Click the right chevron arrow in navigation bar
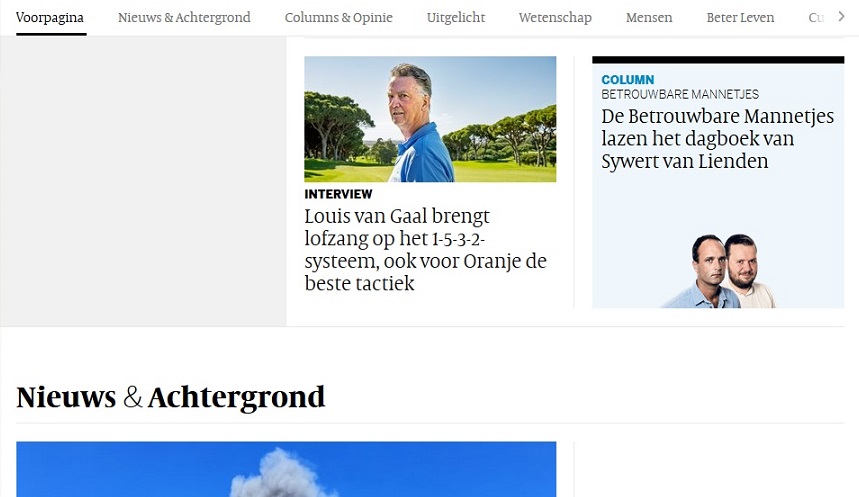Screen dimensions: 859x497 841,17
